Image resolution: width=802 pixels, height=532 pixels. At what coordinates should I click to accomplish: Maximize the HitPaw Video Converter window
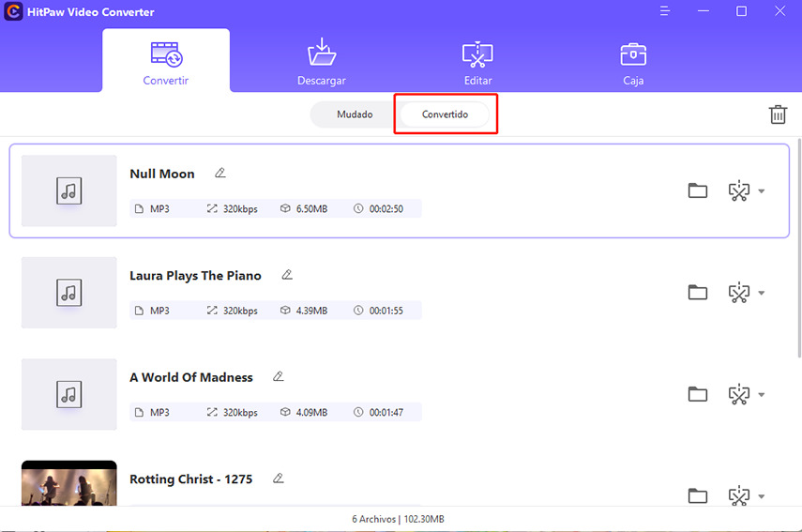[x=741, y=11]
